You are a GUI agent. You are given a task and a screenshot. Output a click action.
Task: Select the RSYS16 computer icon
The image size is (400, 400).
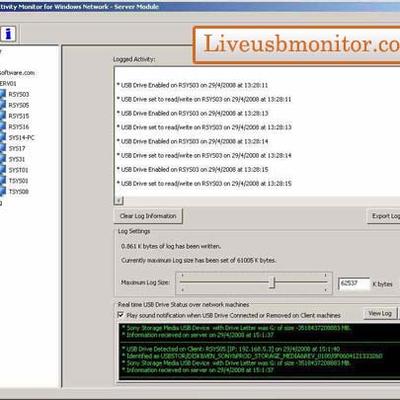pos(3,127)
